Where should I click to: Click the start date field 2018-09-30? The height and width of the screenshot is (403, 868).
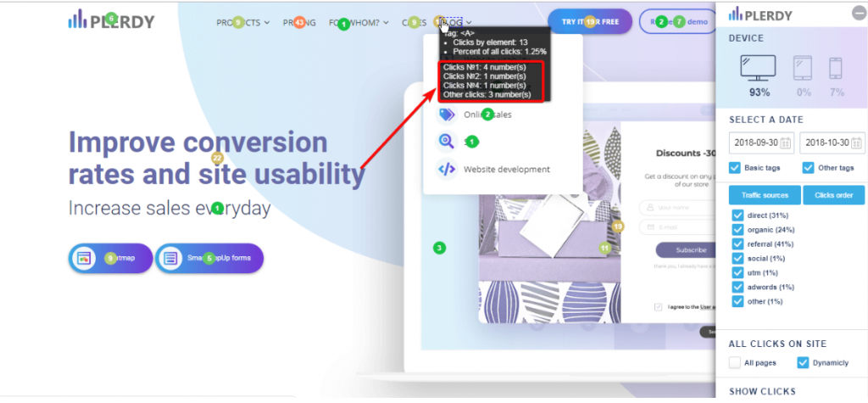point(762,143)
